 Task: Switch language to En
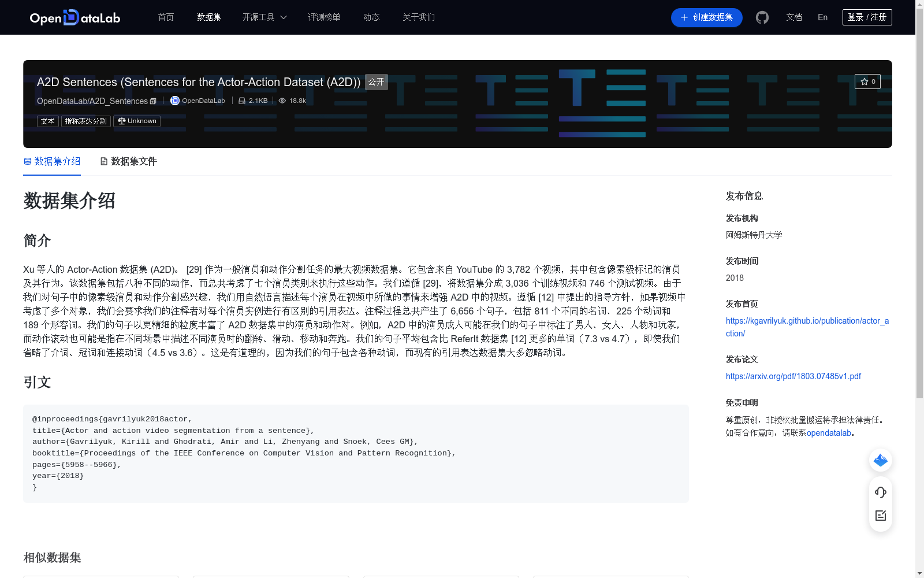pos(822,17)
